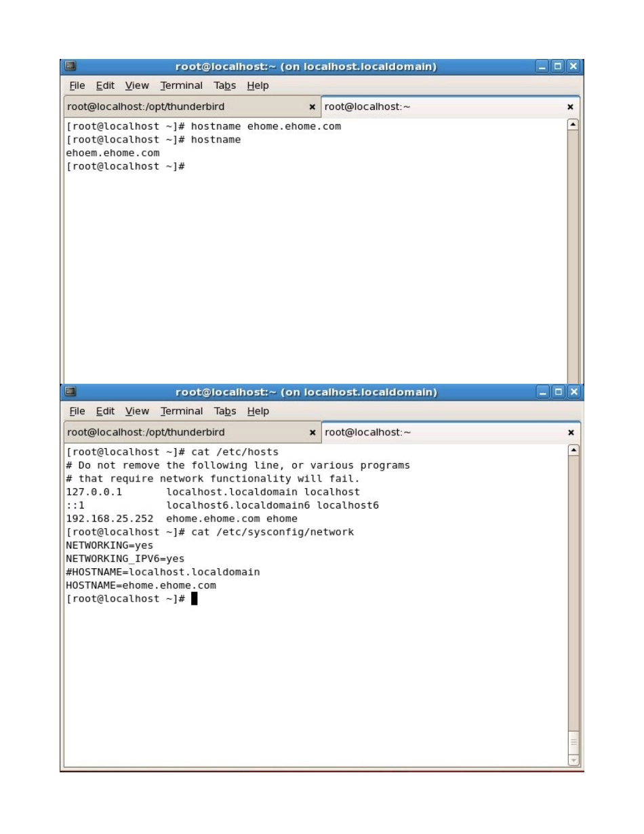Click scrollbar thumb grip in lower terminal

[573, 742]
